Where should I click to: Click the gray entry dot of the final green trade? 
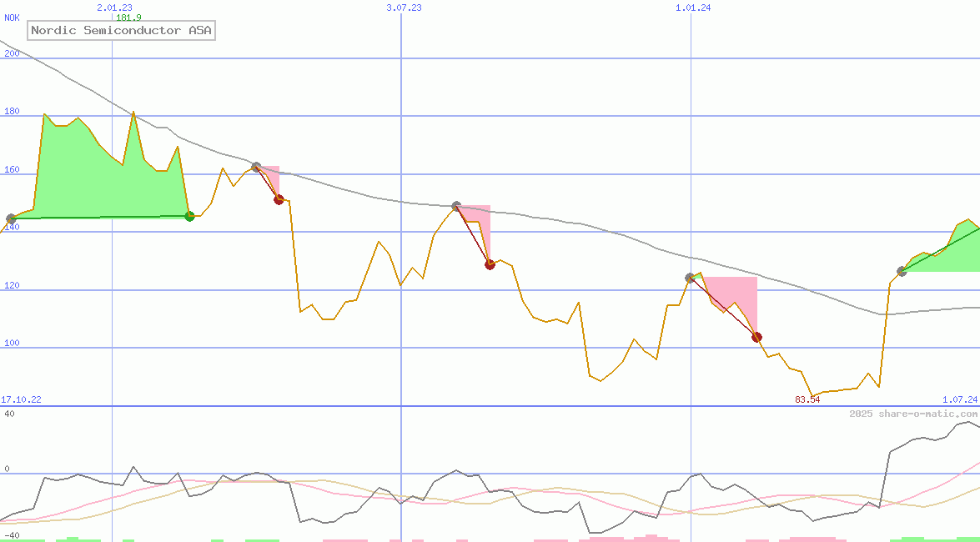click(x=902, y=271)
